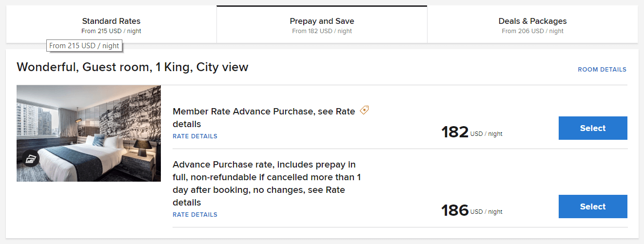Click 'From 182 USD / night' under Prepay and Save
This screenshot has width=644, height=244.
(322, 31)
